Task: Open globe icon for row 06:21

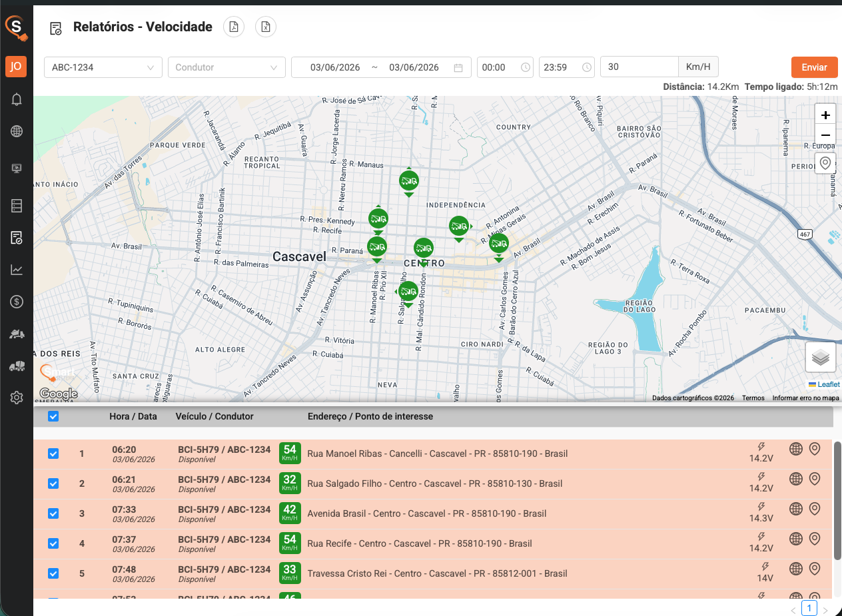Action: click(x=795, y=479)
